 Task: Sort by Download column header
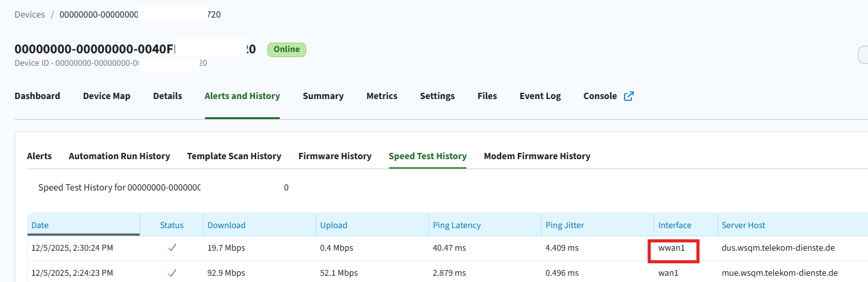point(226,225)
